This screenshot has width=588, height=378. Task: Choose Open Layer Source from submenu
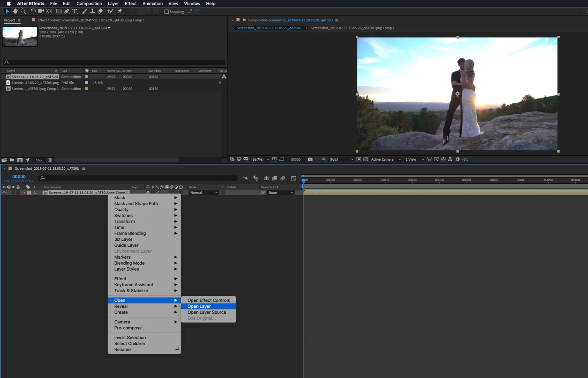(x=209, y=312)
